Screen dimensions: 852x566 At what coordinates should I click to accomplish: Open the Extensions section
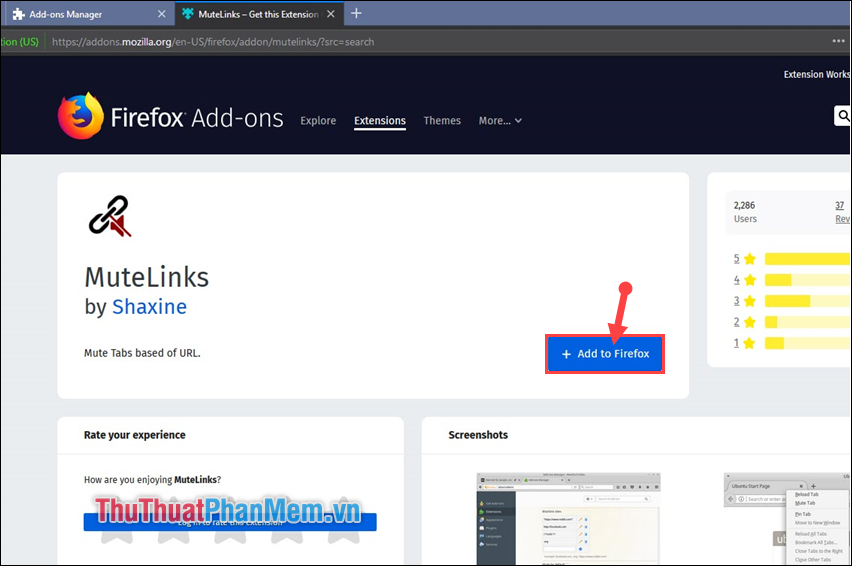[x=380, y=121]
